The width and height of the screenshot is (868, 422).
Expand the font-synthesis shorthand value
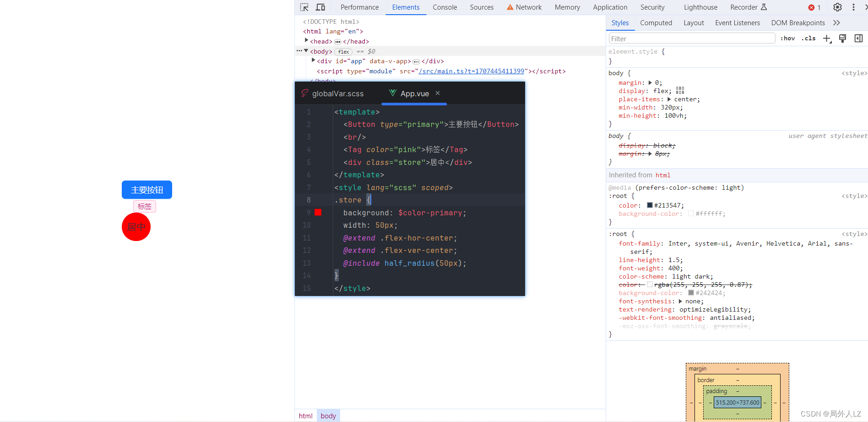pos(680,301)
